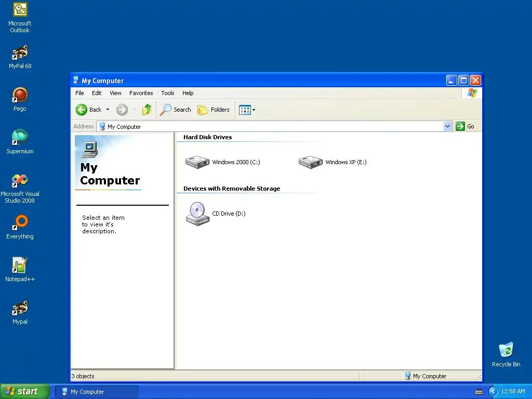532x399 pixels.
Task: Open the Search pane
Action: tap(176, 110)
